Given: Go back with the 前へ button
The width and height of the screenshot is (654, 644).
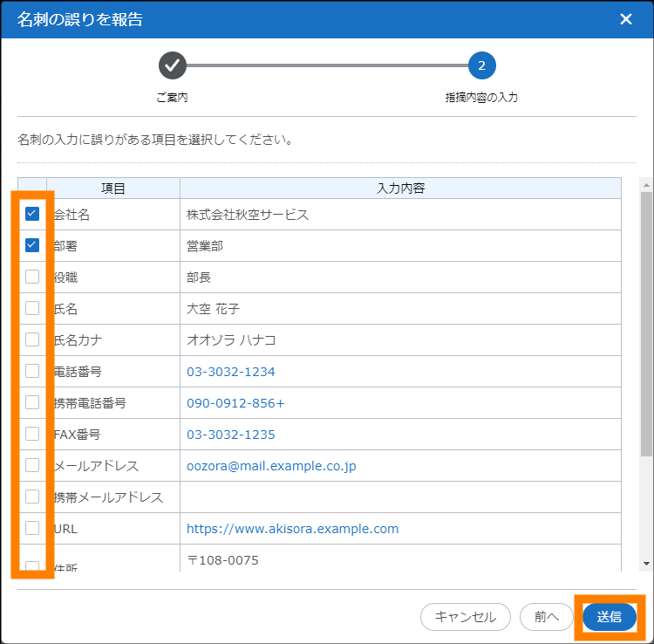Looking at the screenshot, I should point(547,617).
